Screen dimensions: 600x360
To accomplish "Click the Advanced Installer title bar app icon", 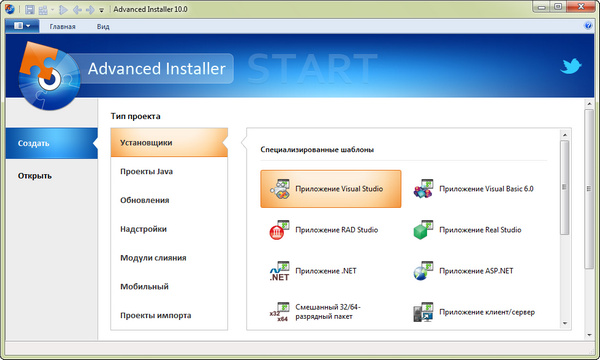I will coord(10,9).
